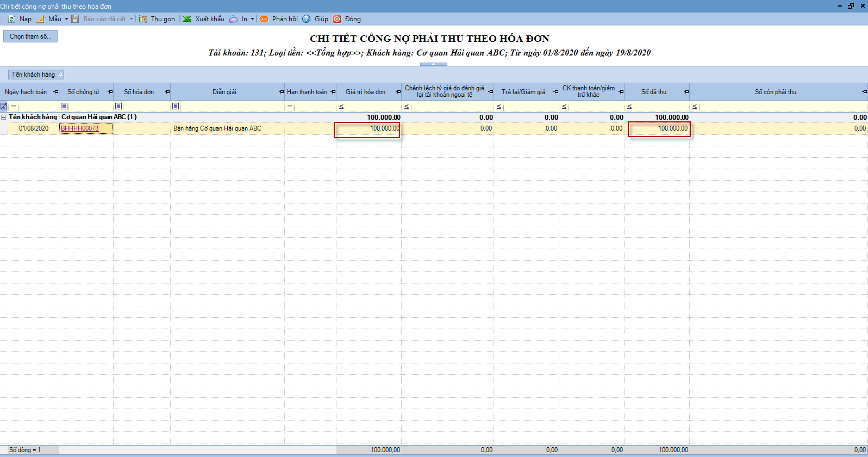
Task: Open the Mẫu dropdown arrow
Action: (x=67, y=19)
